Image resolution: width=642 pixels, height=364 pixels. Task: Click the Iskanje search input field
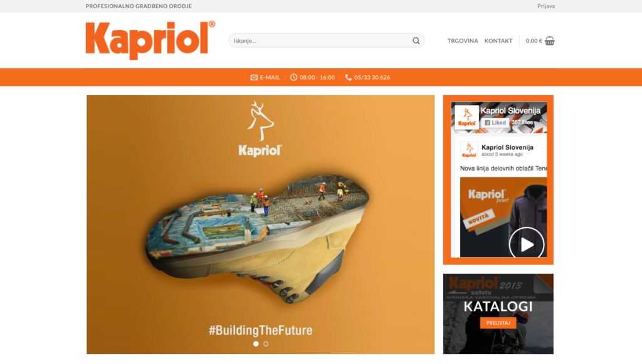(326, 41)
